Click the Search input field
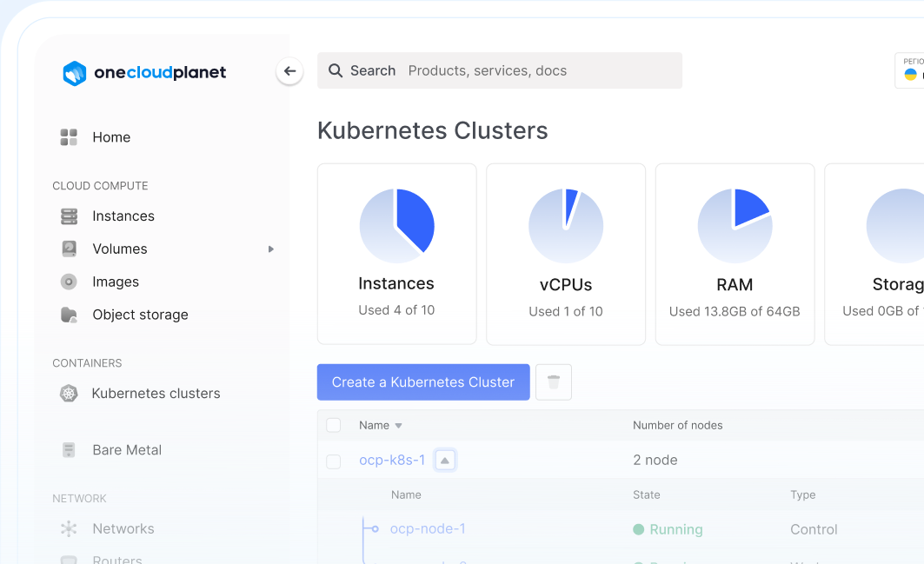924x564 pixels. [500, 70]
